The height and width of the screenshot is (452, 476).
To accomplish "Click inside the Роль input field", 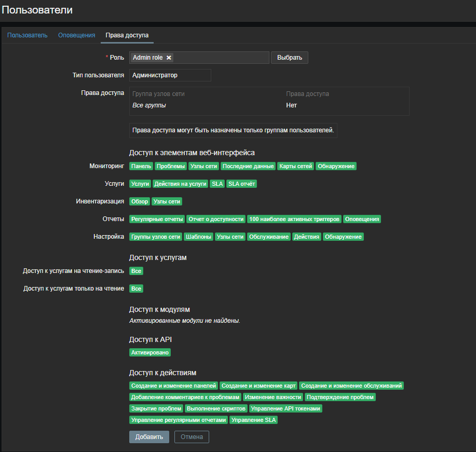I will 221,58.
